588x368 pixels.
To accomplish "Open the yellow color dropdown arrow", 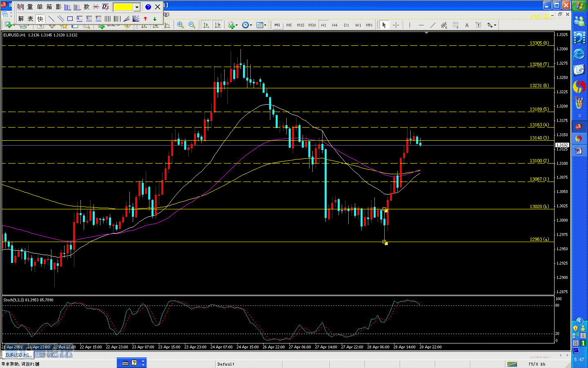I will pos(137,7).
